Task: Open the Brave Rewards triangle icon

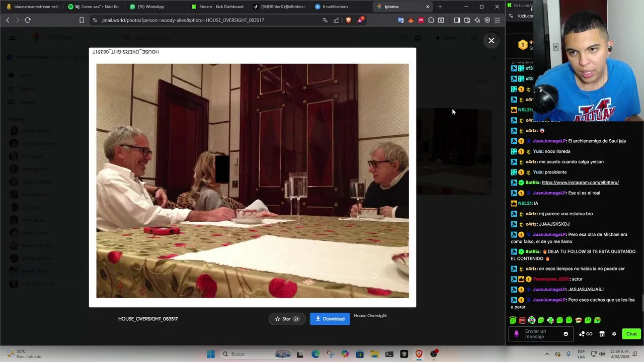Action: point(360,20)
